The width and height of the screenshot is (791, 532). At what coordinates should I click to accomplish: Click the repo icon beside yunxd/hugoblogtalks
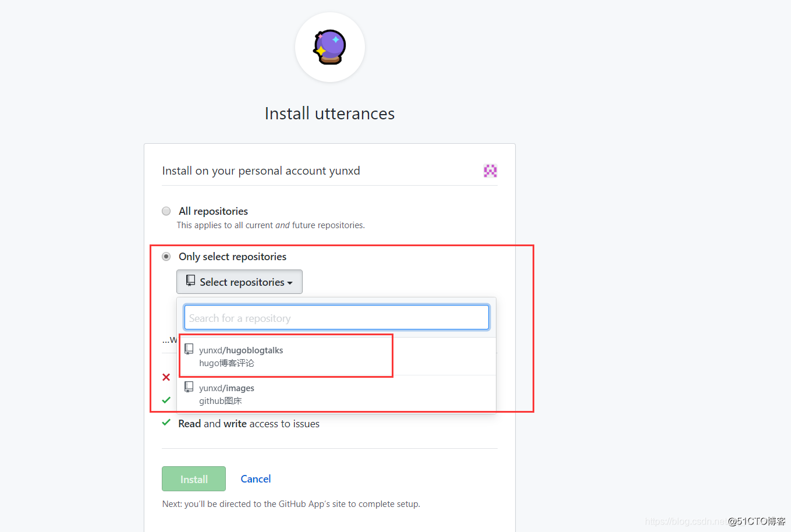[189, 349]
